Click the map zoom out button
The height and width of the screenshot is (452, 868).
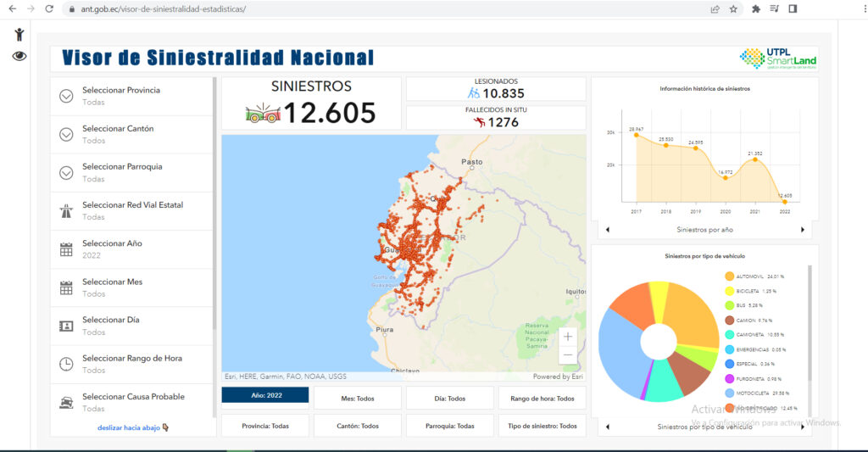pos(568,355)
